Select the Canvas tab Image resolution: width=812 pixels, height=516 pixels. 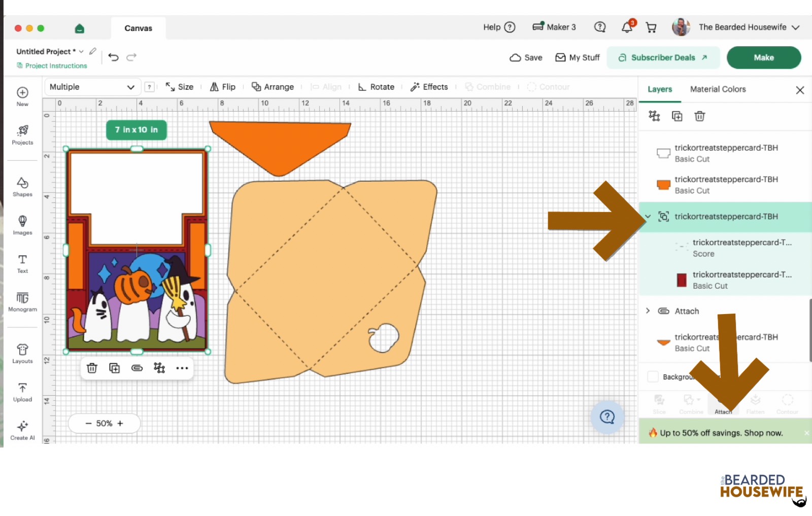[138, 28]
